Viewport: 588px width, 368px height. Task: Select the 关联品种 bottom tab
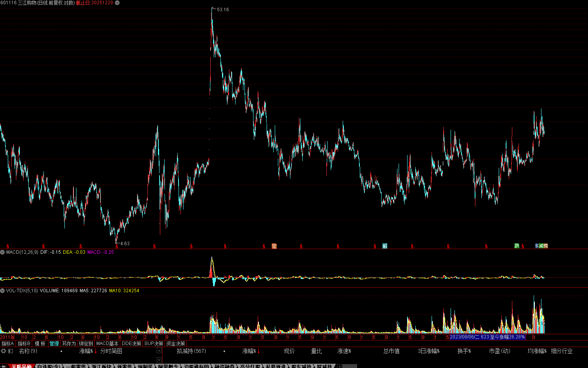tap(21, 366)
